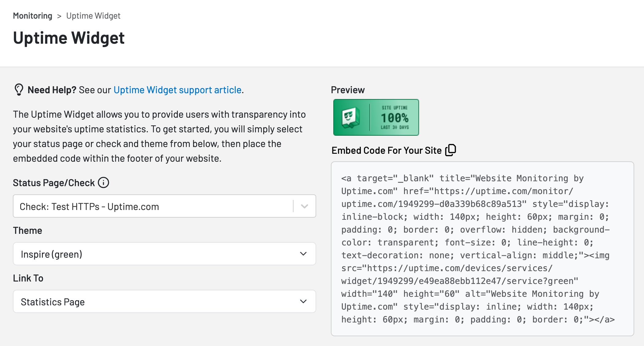Screen dimensions: 644x346
Task: Open the Link To dropdown showing Statistics Page
Action: [x=164, y=301]
